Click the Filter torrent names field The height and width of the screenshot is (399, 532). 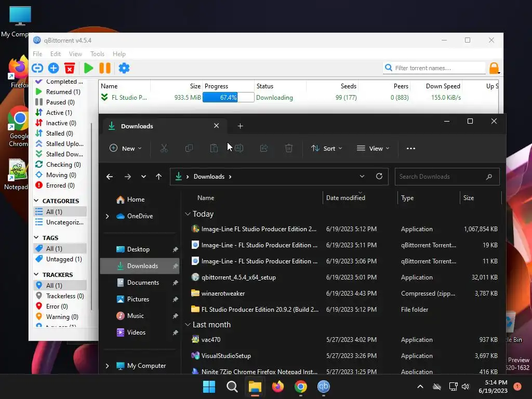[434, 68]
